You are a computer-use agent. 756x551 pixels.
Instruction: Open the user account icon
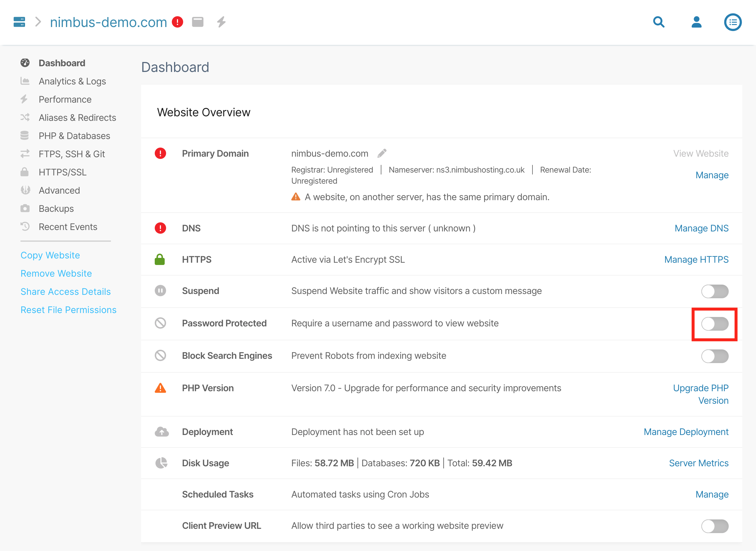[696, 22]
